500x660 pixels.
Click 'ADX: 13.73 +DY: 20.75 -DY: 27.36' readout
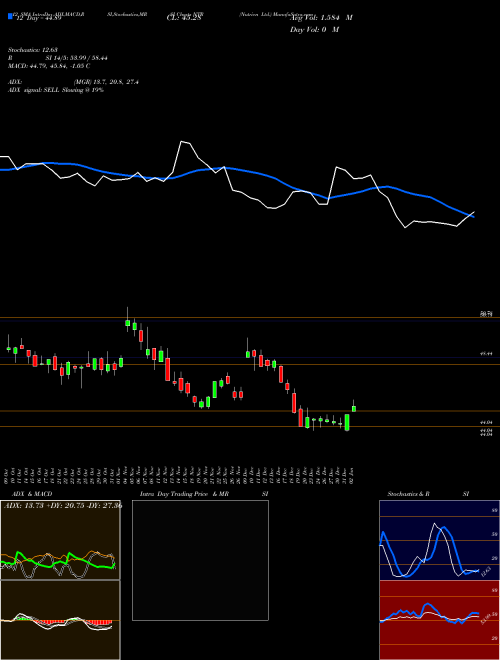[x=63, y=505]
